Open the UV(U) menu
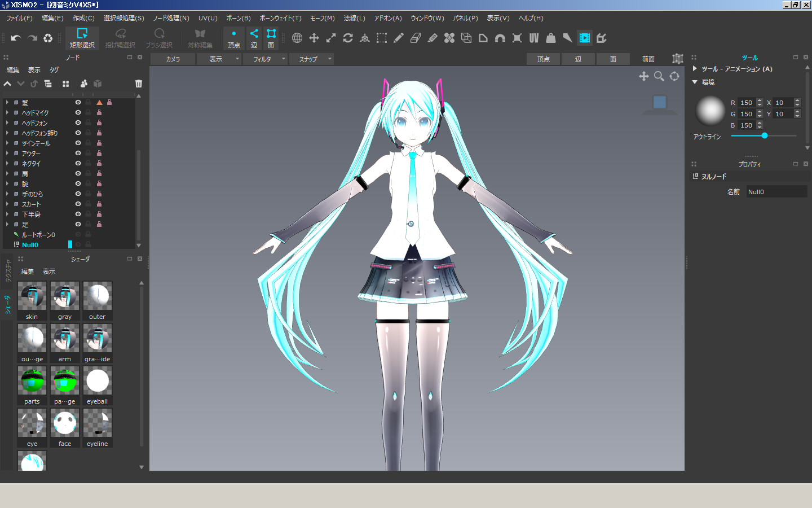 click(208, 18)
